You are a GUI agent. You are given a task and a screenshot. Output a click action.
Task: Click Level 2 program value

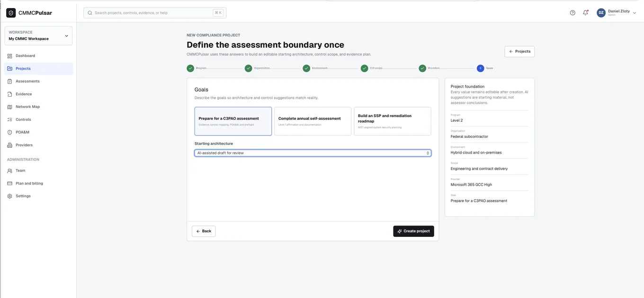coord(456,120)
